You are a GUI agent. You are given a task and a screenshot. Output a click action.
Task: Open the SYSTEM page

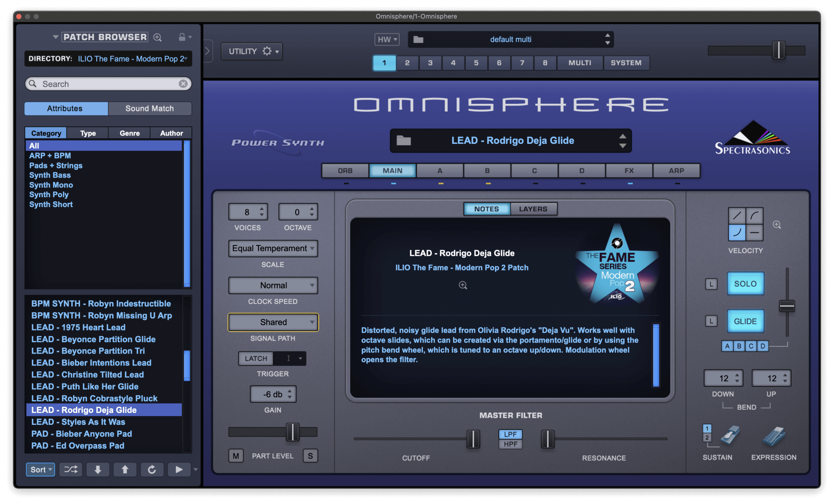tap(626, 63)
